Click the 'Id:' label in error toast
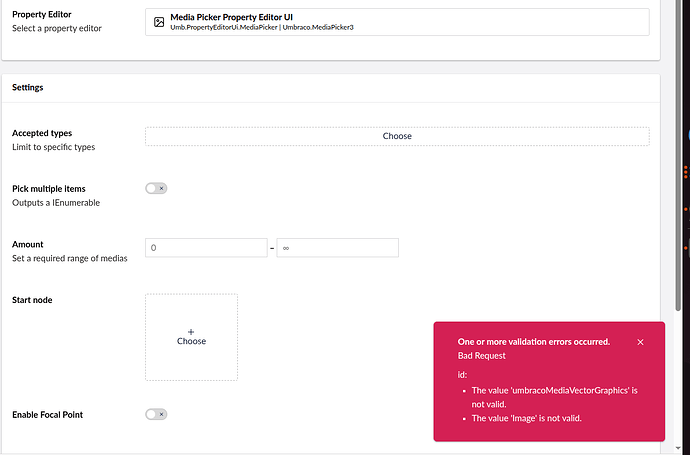 (x=462, y=374)
